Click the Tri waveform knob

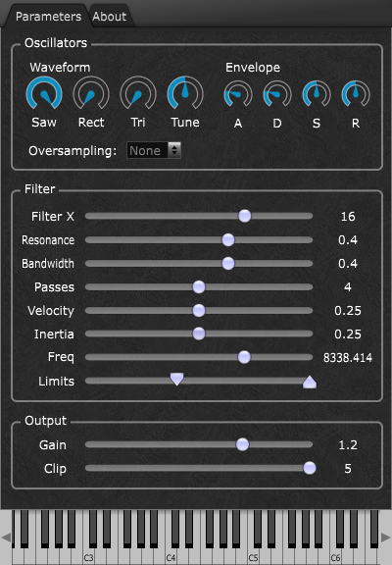[x=138, y=94]
